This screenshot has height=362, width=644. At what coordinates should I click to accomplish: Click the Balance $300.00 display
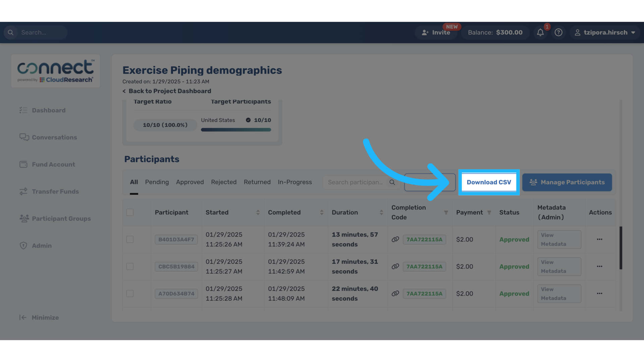point(495,33)
